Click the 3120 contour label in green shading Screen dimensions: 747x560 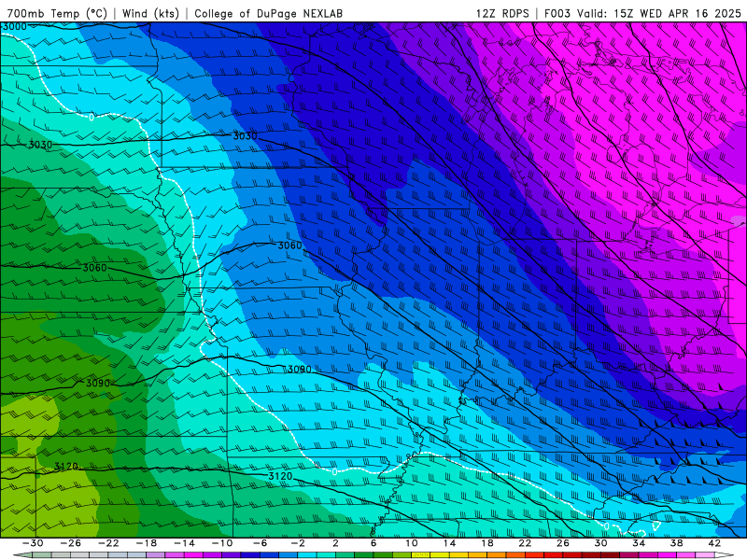65,466
